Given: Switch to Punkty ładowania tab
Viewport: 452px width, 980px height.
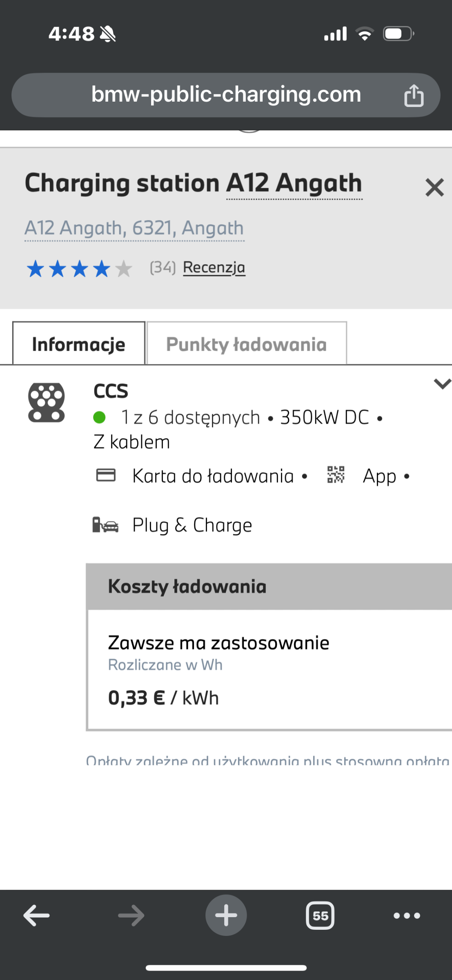Looking at the screenshot, I should pyautogui.click(x=247, y=343).
